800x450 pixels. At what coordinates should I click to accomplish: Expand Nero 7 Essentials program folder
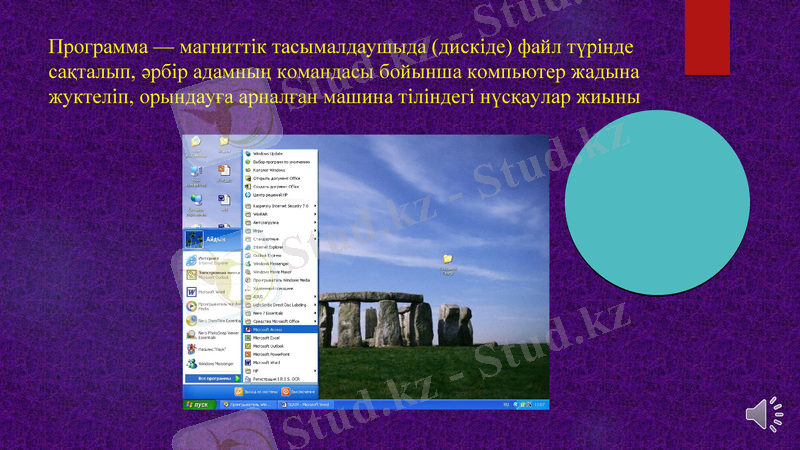[280, 313]
